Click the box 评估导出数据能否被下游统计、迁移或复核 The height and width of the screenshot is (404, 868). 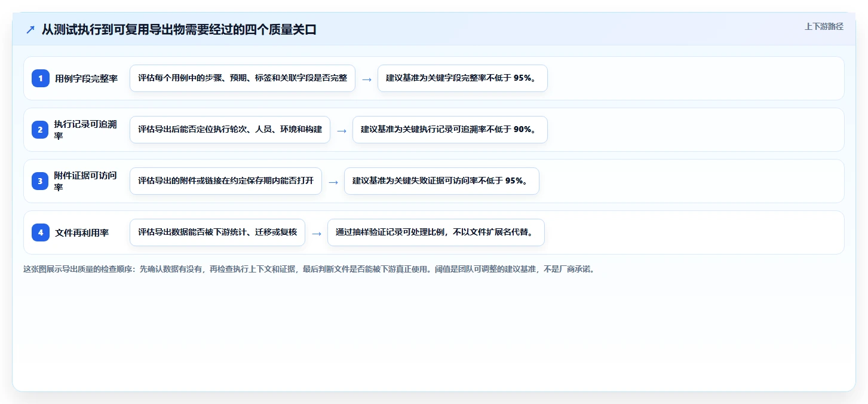click(x=217, y=232)
